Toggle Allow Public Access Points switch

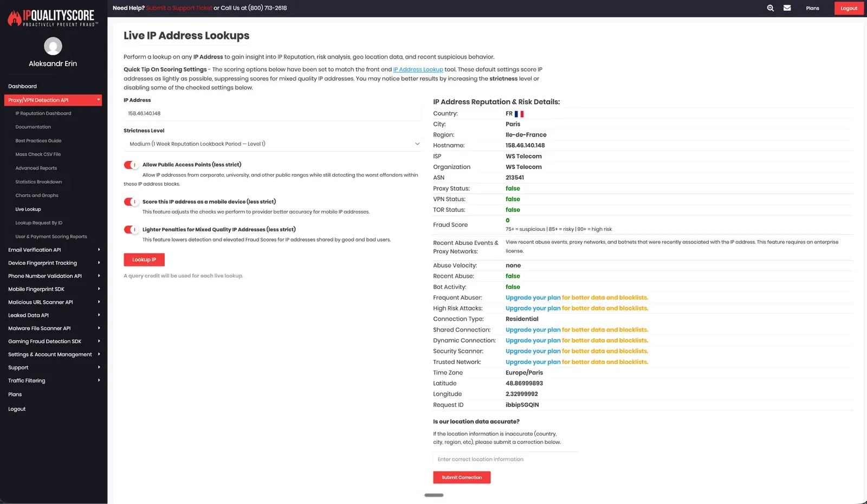point(131,165)
